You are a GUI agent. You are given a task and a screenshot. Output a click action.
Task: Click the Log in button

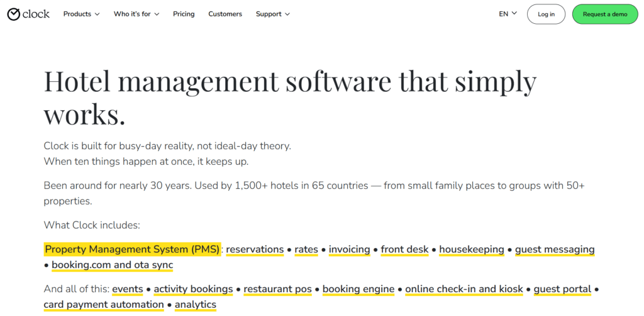[x=547, y=14]
